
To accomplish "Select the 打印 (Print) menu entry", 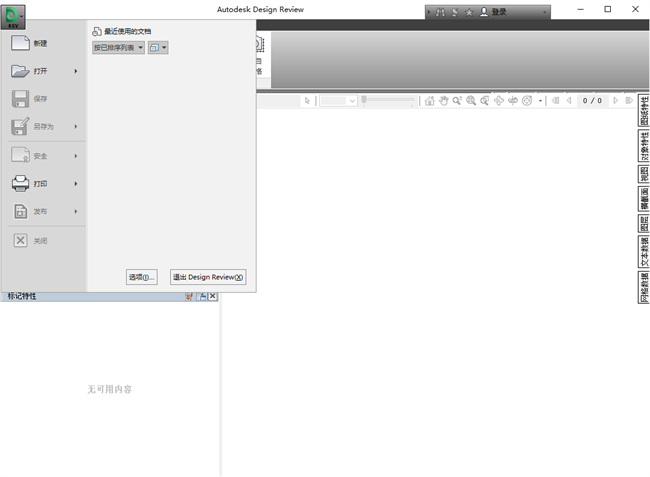I will pos(44,184).
